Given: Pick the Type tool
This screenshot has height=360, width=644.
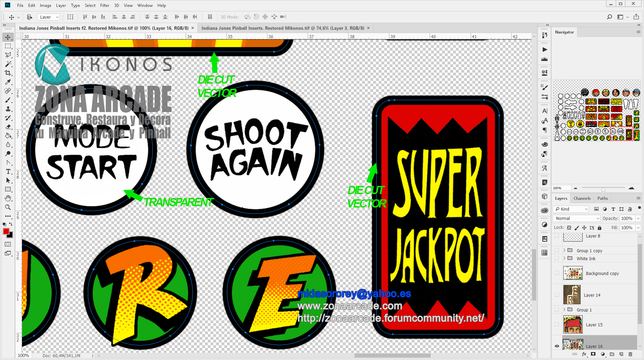Looking at the screenshot, I should 8,171.
